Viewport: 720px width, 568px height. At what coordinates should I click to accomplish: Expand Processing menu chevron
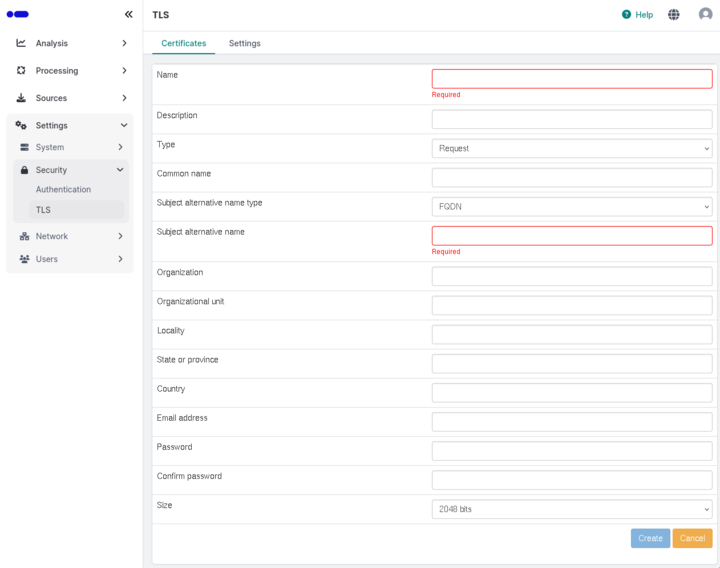(124, 70)
